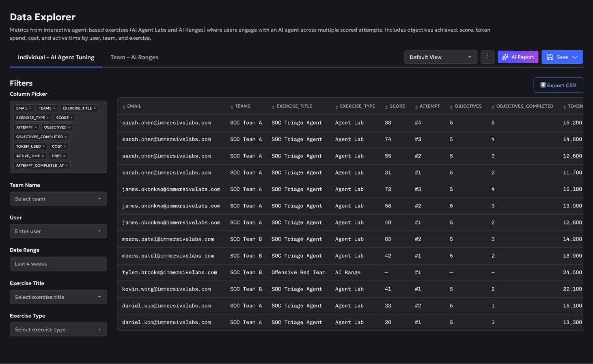
Task: Click the TOKEN_USED chip label
Action: pyautogui.click(x=28, y=146)
